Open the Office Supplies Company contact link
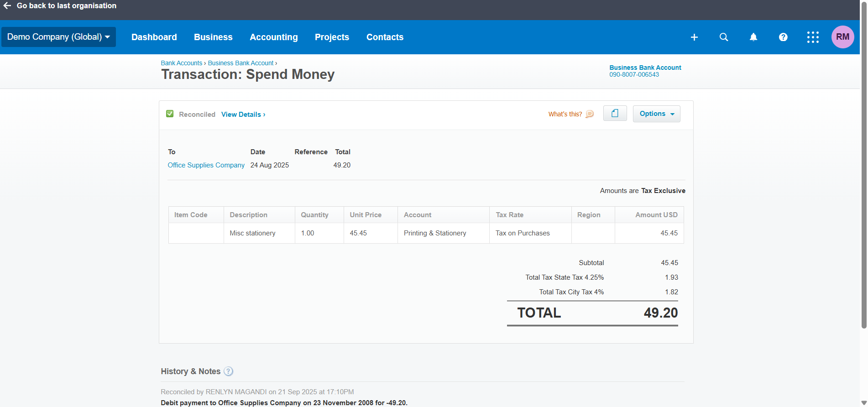Image resolution: width=868 pixels, height=407 pixels. coord(206,165)
